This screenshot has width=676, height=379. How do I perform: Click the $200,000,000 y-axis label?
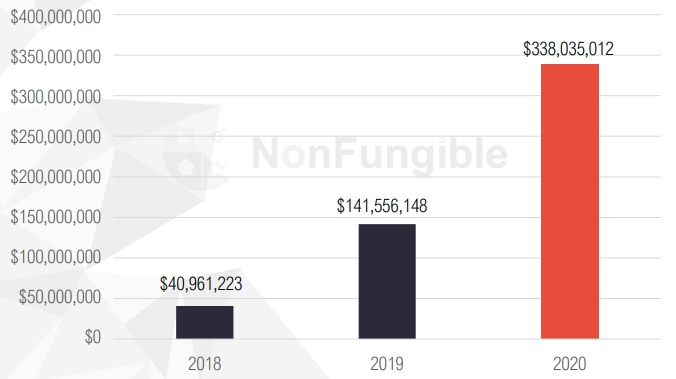click(x=55, y=177)
